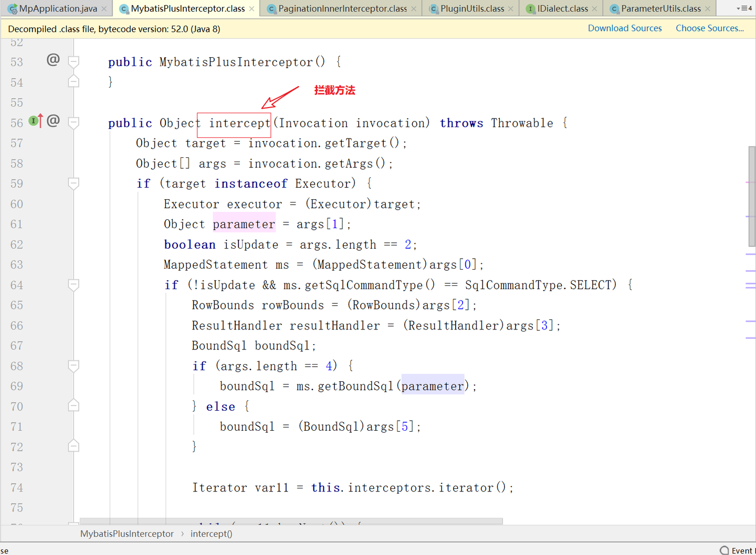The width and height of the screenshot is (756, 555).
Task: Close the ParameterUtils.class tab
Action: (x=707, y=9)
